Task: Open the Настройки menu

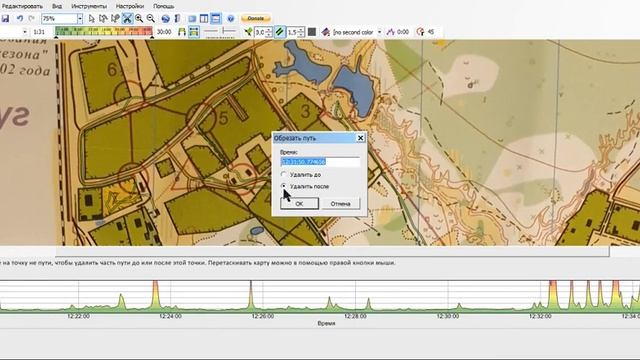Action: (x=130, y=6)
